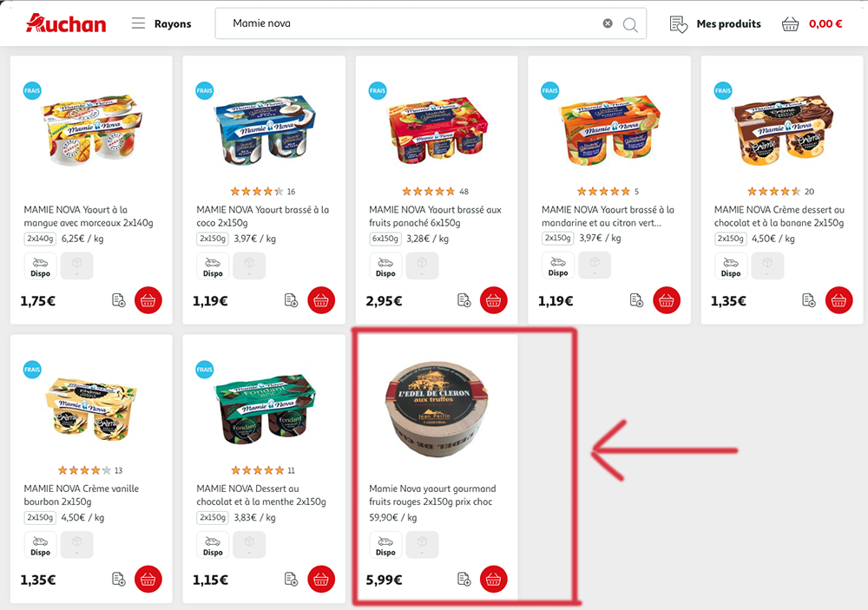Select drive Dispo for fruits panaché

pos(386,266)
